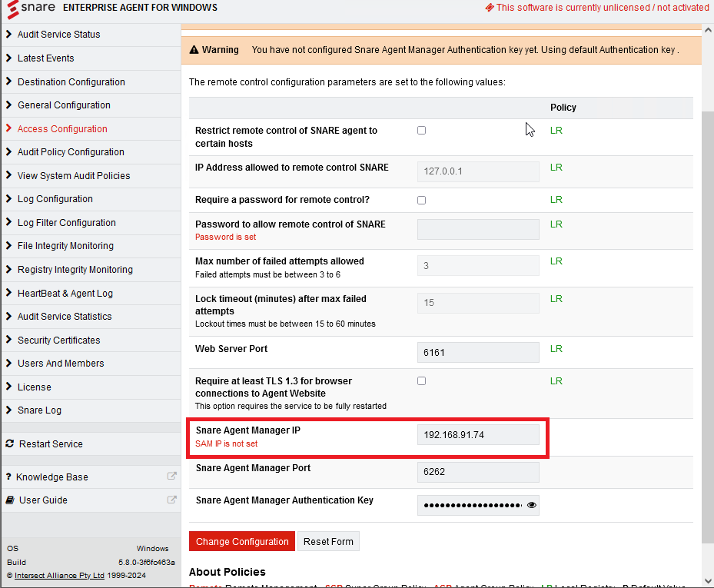
Task: Click the unlicensed software notice in the header
Action: [x=597, y=7]
